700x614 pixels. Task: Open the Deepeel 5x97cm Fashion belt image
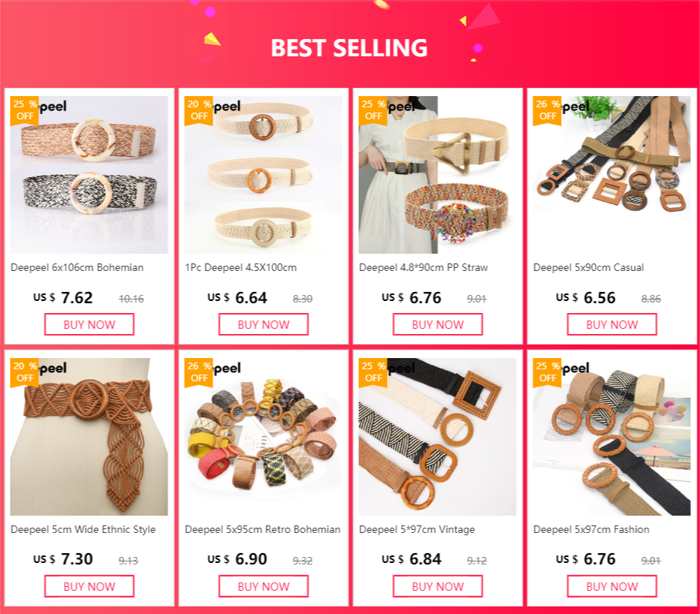pyautogui.click(x=611, y=437)
